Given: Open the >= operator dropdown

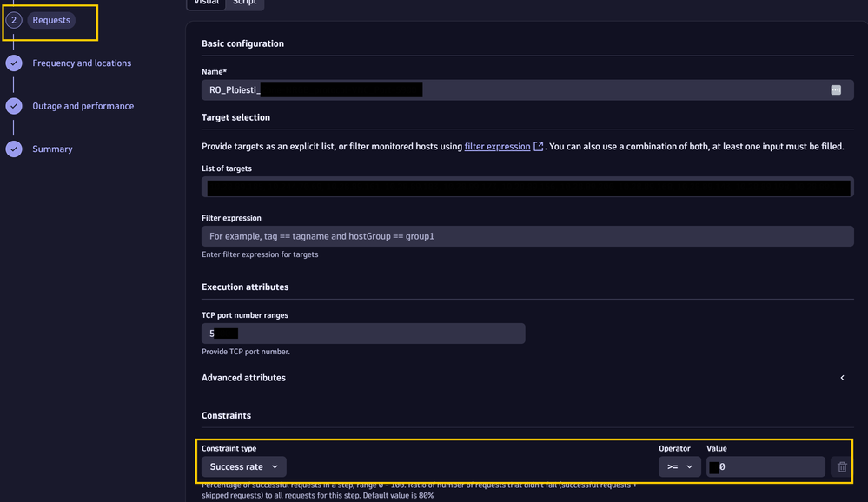Looking at the screenshot, I should (x=679, y=466).
